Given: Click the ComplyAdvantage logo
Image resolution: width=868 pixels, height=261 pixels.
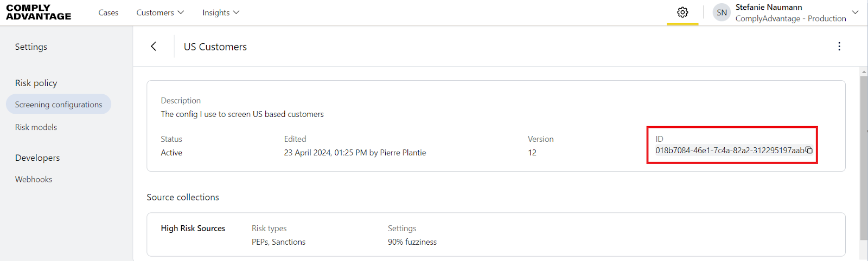Looking at the screenshot, I should click(39, 12).
